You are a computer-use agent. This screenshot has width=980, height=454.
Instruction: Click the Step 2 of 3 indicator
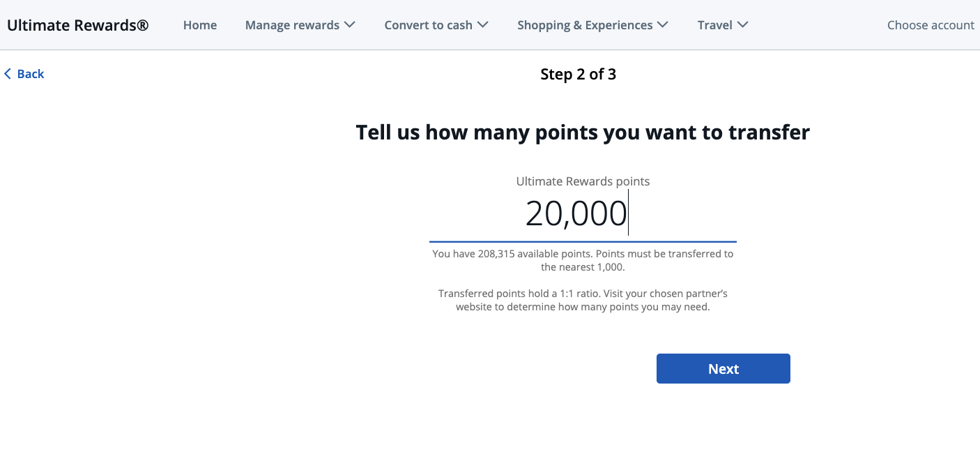coord(579,74)
